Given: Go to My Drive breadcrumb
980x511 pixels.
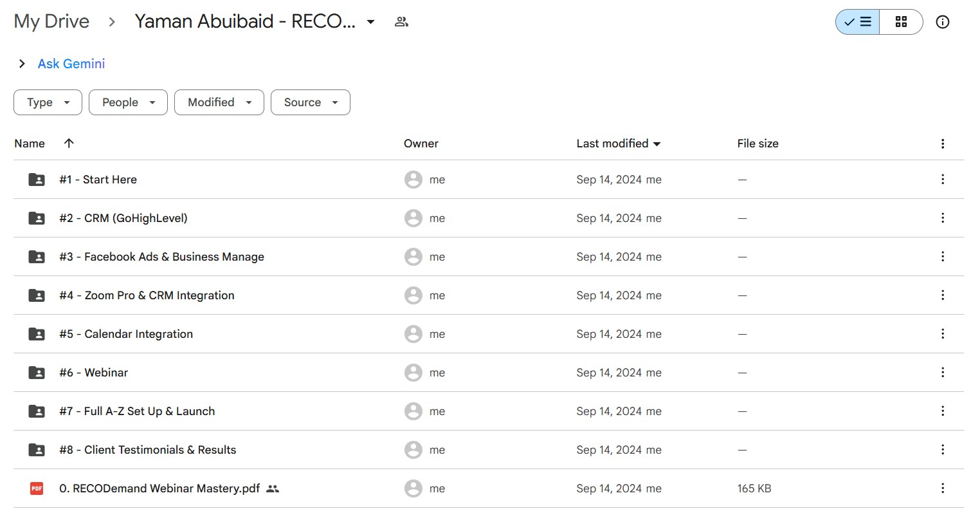Looking at the screenshot, I should 51,21.
